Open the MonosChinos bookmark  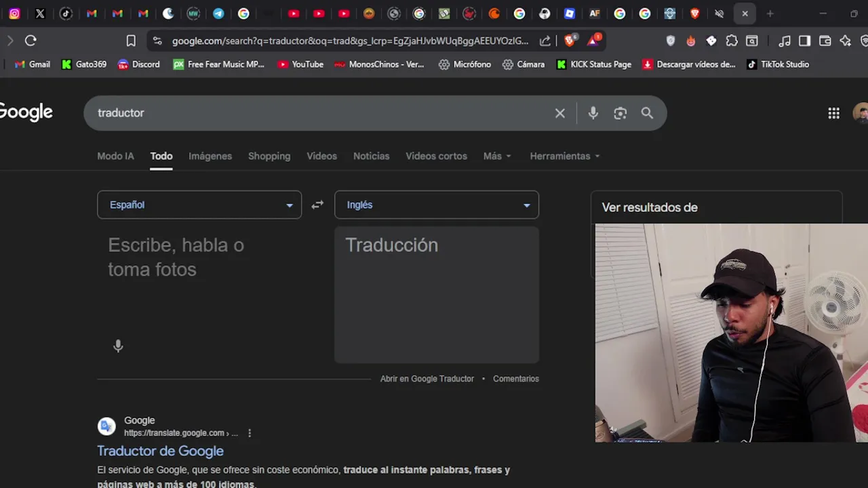click(379, 64)
